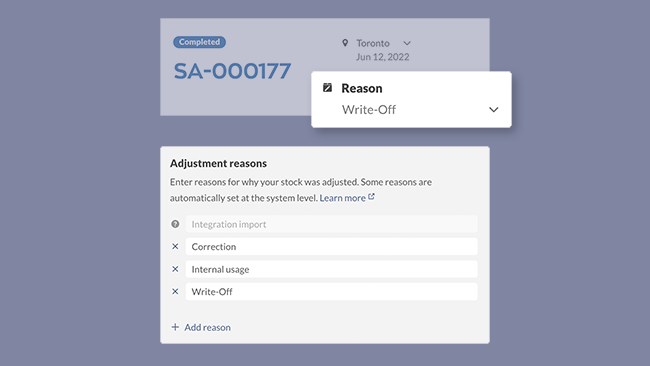The image size is (650, 366).
Task: Expand the Toronto location chevron
Action: coord(407,43)
